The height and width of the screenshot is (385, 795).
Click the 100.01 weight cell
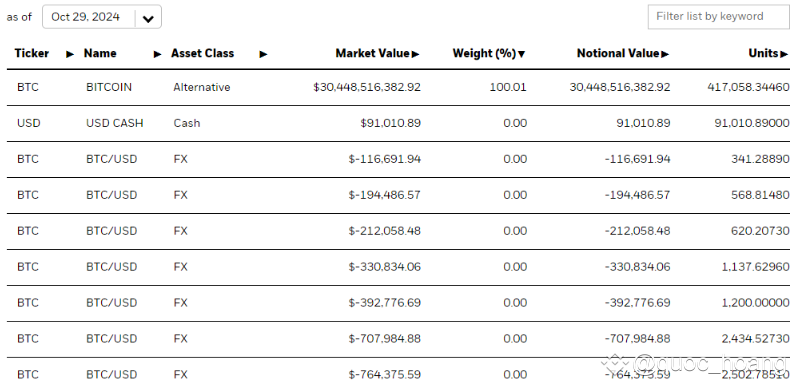pos(508,87)
